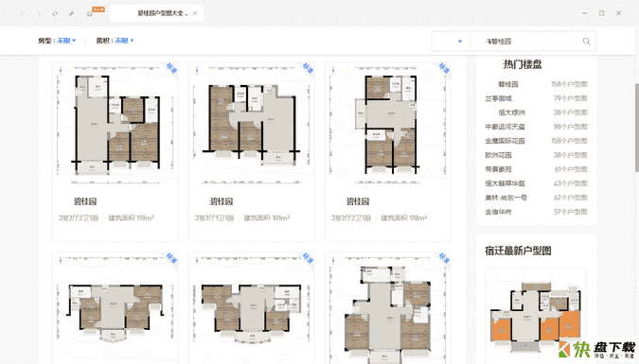Click the 61个户型图 count text

point(571,169)
